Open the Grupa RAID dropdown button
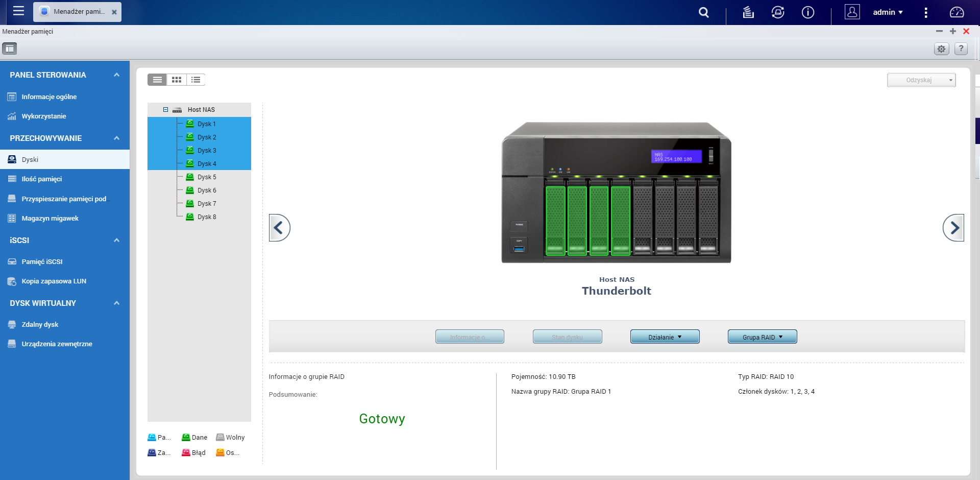 (763, 337)
